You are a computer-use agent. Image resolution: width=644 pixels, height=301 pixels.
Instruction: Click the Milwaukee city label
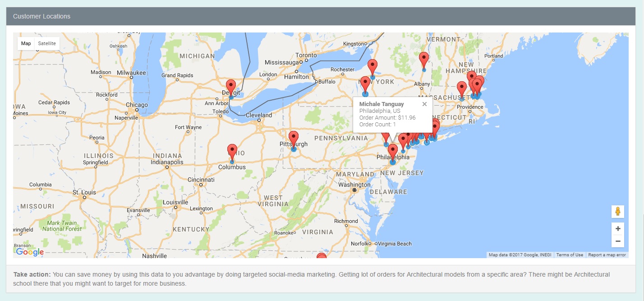click(x=131, y=73)
